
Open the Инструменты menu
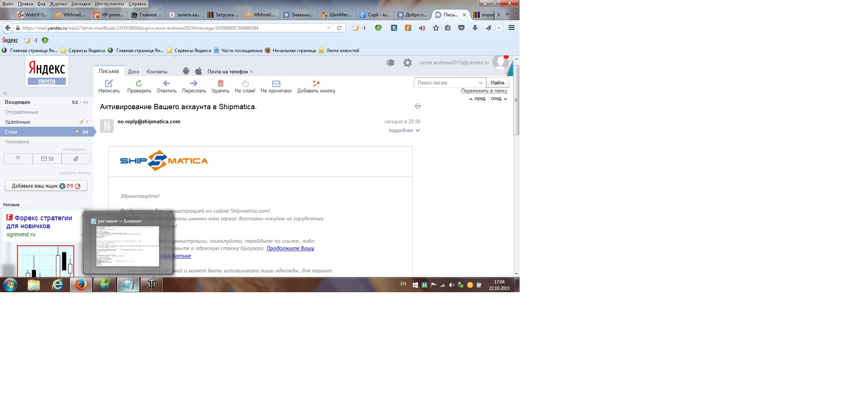pyautogui.click(x=110, y=3)
